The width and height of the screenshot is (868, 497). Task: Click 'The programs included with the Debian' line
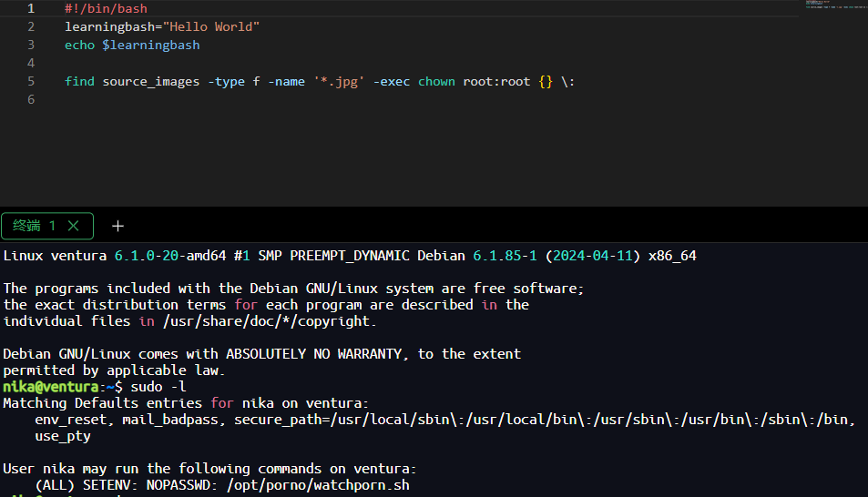click(x=293, y=289)
